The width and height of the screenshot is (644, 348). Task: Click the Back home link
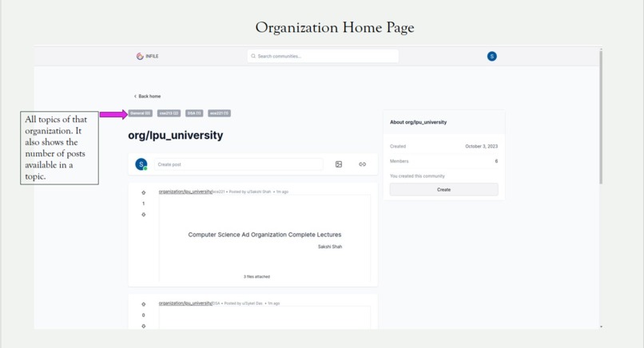click(x=149, y=97)
